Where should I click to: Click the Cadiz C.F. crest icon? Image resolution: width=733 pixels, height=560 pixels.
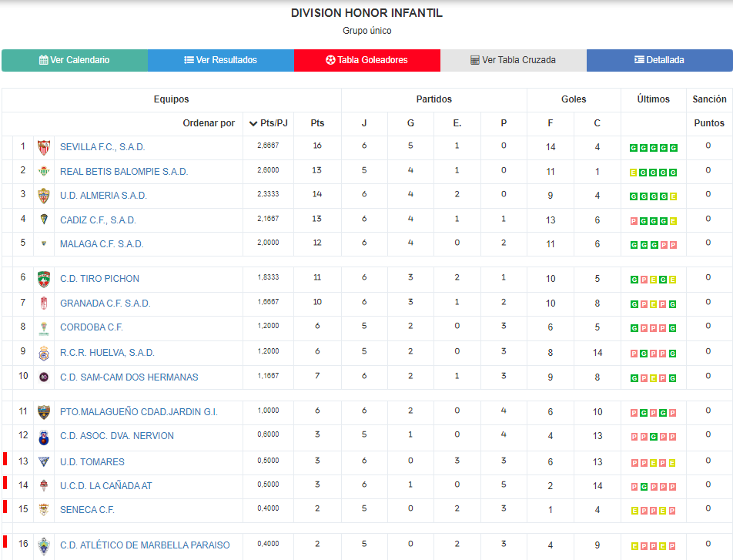(44, 219)
